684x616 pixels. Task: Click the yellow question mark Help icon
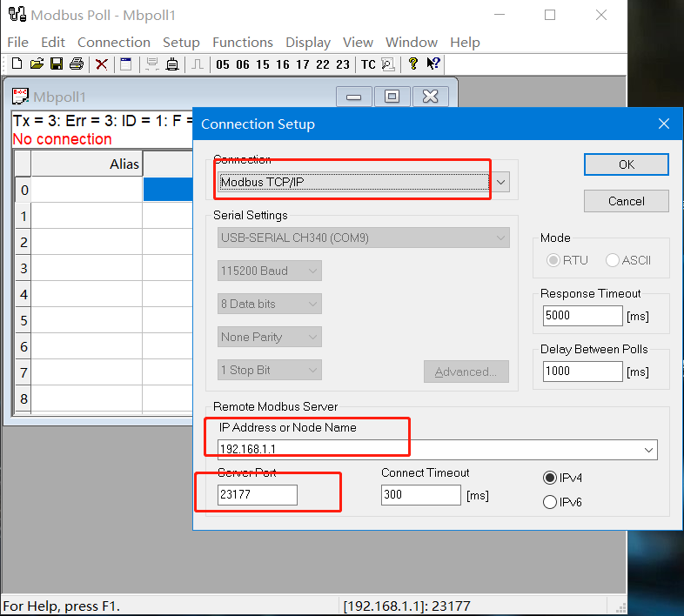click(x=412, y=64)
